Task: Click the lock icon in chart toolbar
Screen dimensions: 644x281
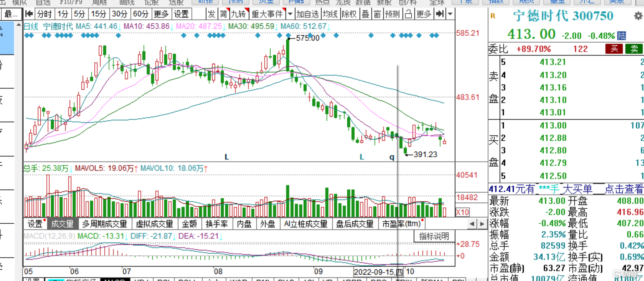Action: tap(408, 14)
